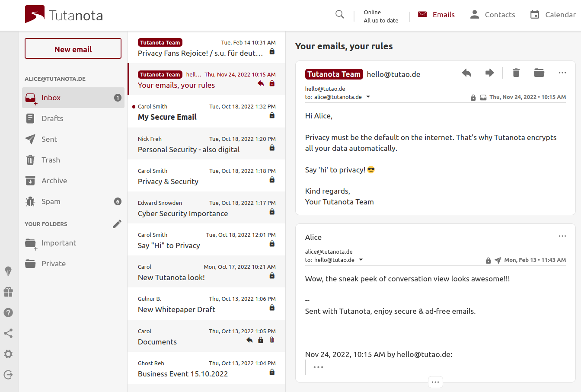Expand recipient details for hello@tutao.de

361,260
